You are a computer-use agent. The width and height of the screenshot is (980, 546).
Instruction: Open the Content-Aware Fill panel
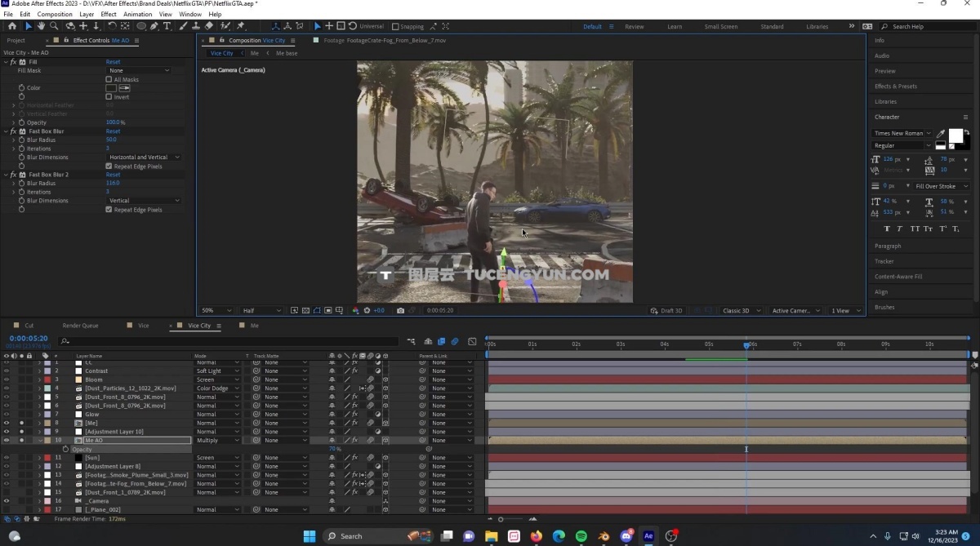(898, 277)
